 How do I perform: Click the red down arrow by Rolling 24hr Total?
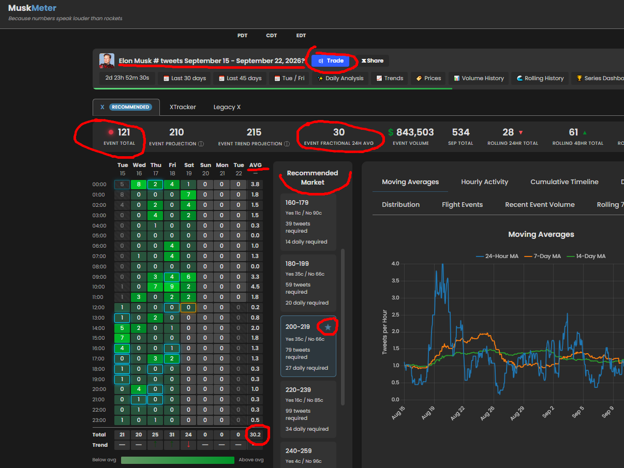[x=521, y=133]
